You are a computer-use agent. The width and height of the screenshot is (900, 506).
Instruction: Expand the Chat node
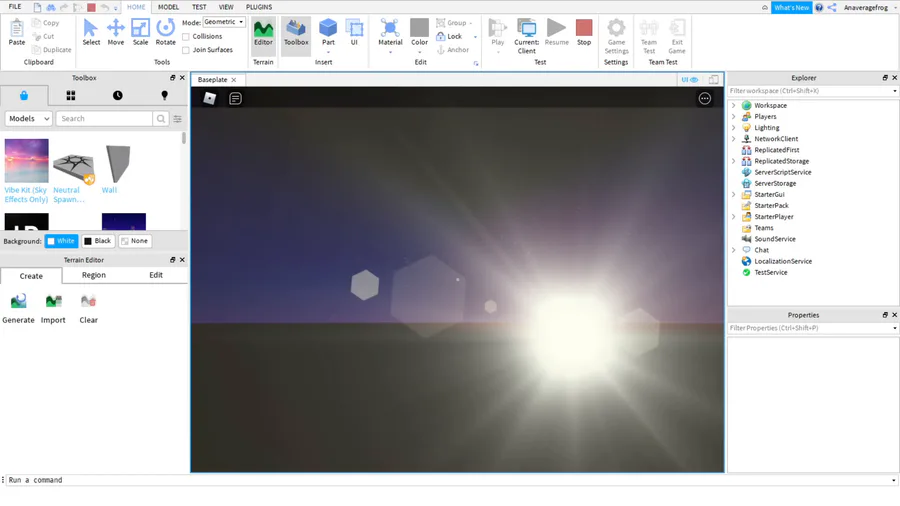pyautogui.click(x=733, y=250)
